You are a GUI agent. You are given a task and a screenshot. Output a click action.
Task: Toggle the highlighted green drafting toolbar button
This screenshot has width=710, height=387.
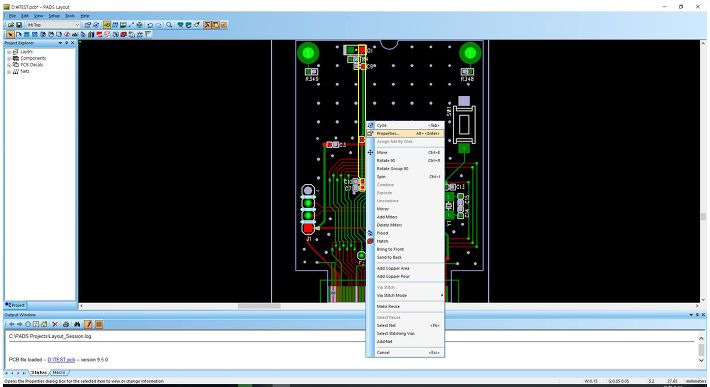[x=107, y=25]
